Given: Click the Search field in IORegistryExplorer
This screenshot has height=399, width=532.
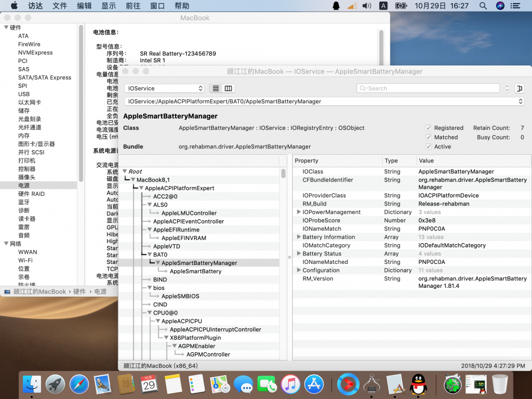Looking at the screenshot, I should pos(428,88).
